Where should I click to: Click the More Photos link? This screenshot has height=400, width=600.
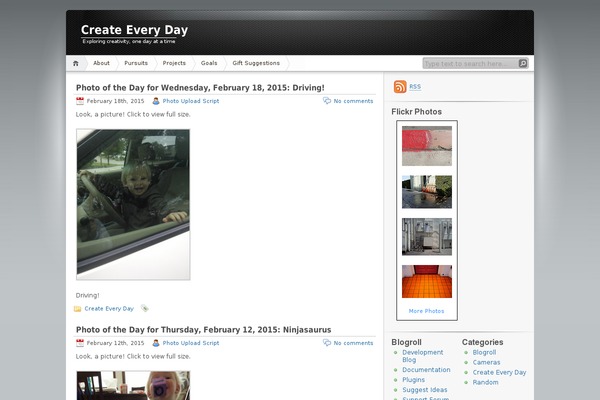coord(426,311)
